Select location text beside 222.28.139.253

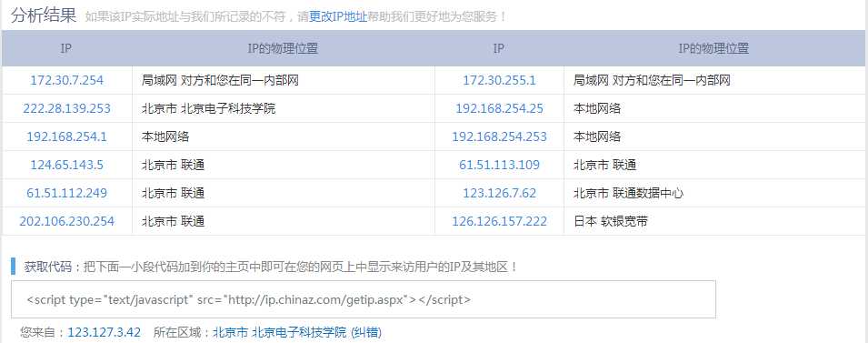coord(208,108)
